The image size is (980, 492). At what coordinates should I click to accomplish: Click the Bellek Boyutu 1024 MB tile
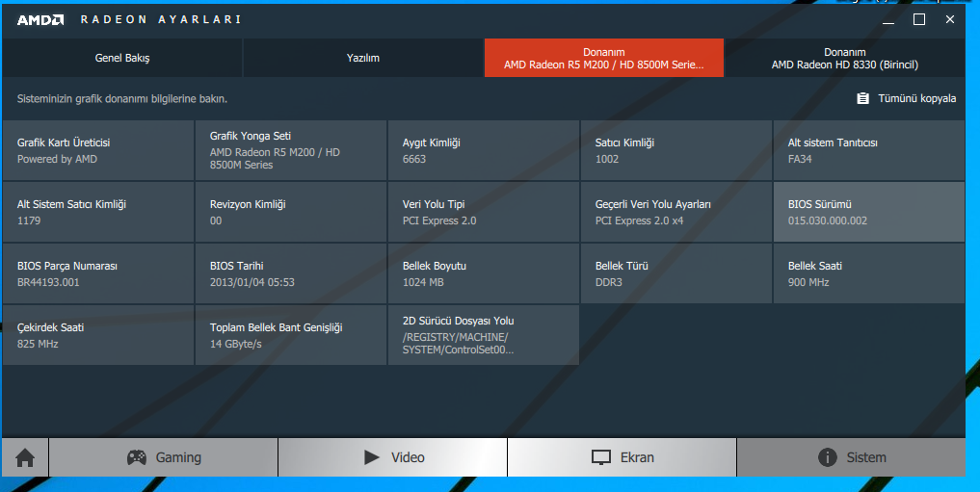tap(484, 273)
